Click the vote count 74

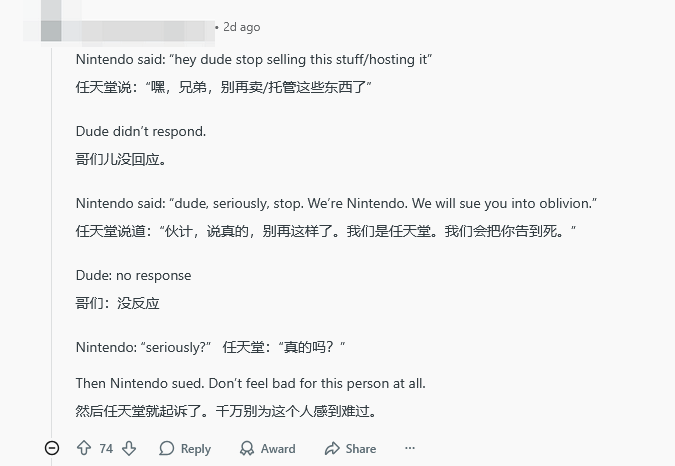click(106, 449)
